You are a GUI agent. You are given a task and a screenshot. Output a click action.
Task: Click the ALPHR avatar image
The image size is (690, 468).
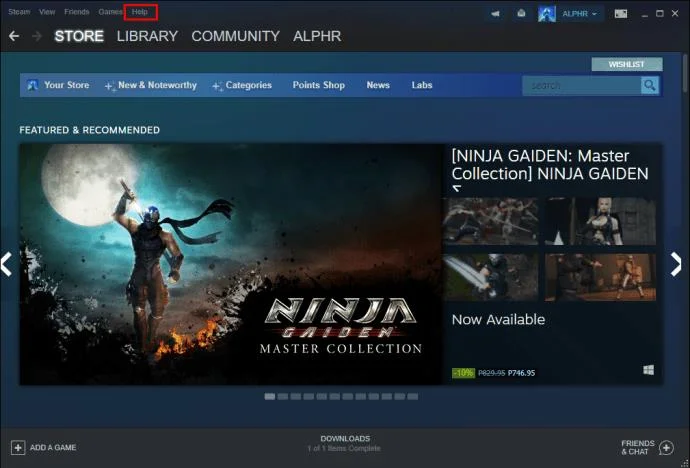coord(547,14)
